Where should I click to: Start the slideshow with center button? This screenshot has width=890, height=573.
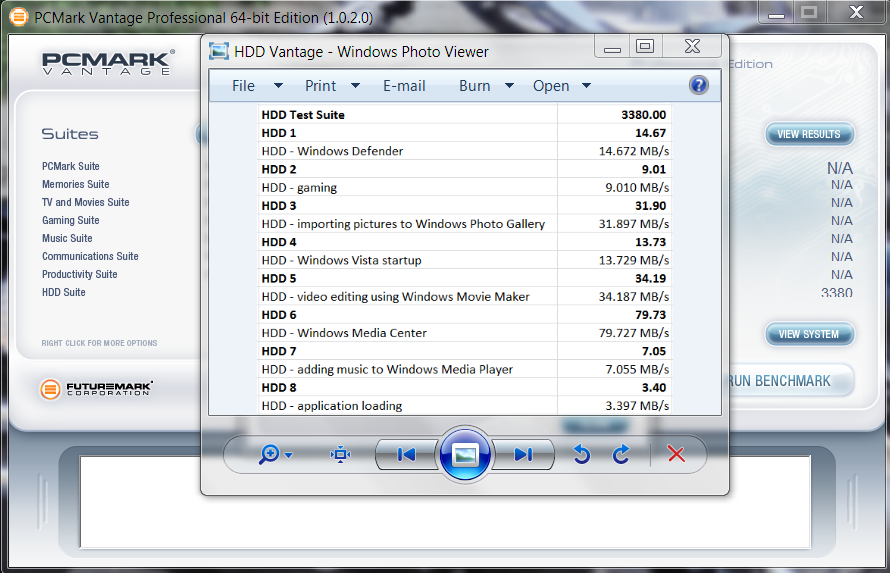coord(465,455)
